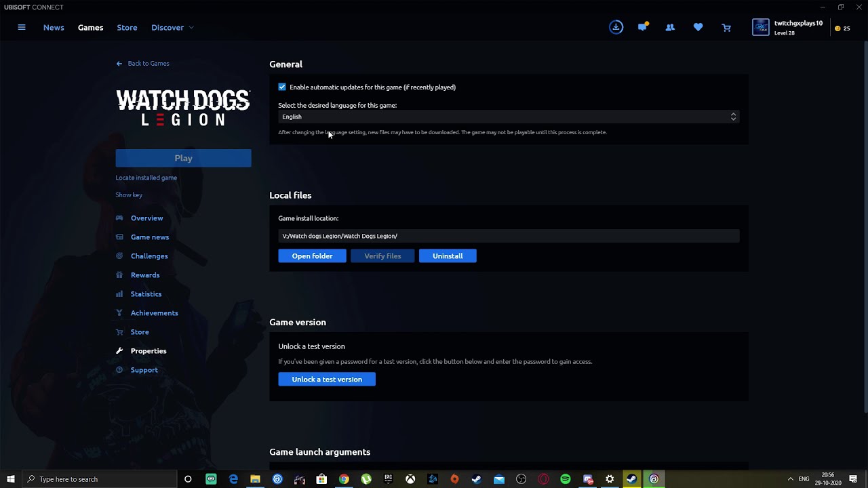Viewport: 868px width, 488px height.
Task: Open the sidebar Store entry
Action: (x=132, y=332)
